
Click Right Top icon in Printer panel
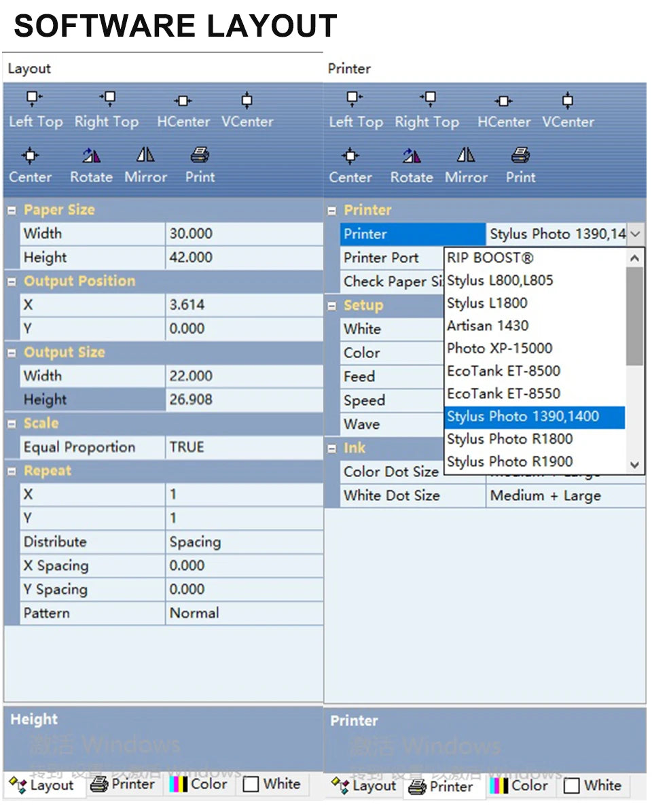coord(428,98)
